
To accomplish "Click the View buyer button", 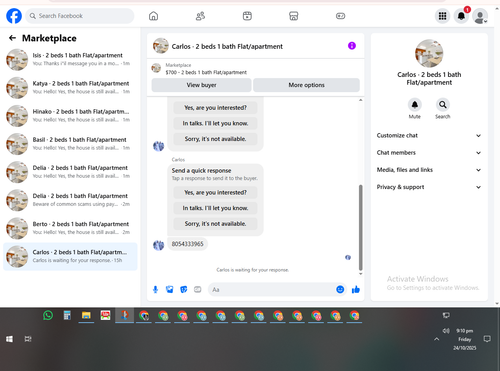I will point(201,85).
